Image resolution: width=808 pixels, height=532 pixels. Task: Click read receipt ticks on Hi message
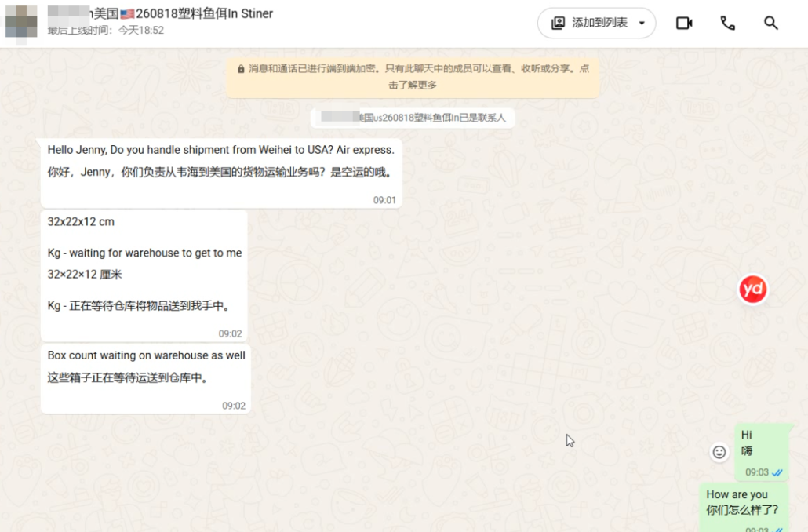pos(777,472)
